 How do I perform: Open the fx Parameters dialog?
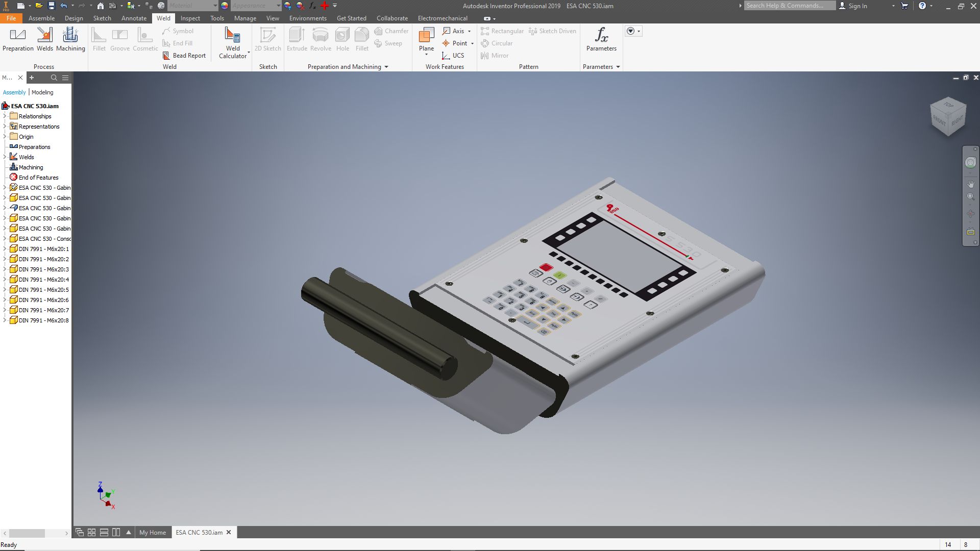coord(601,39)
